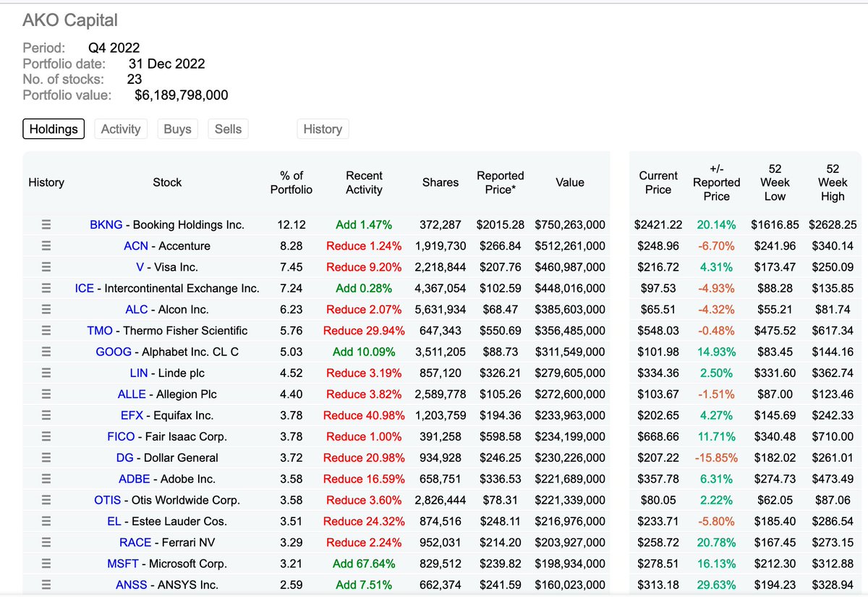
Task: Select the 'Reduce 29.94%' activity cell
Action: 364,331
